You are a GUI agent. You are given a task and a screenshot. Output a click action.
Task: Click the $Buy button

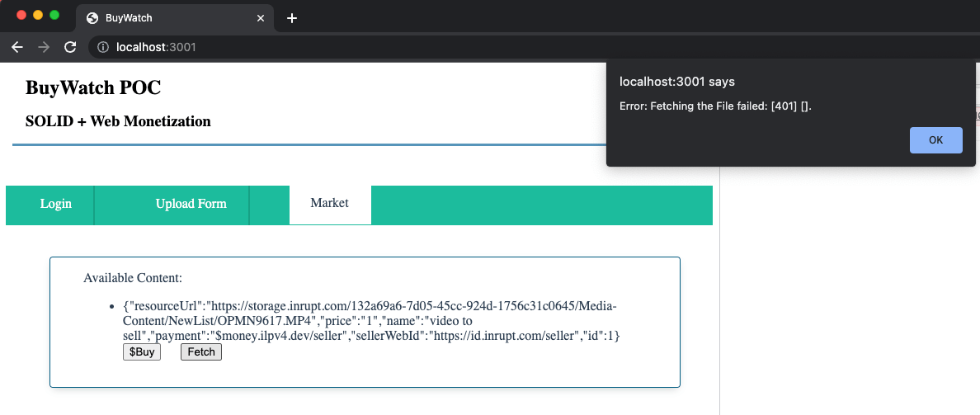142,351
